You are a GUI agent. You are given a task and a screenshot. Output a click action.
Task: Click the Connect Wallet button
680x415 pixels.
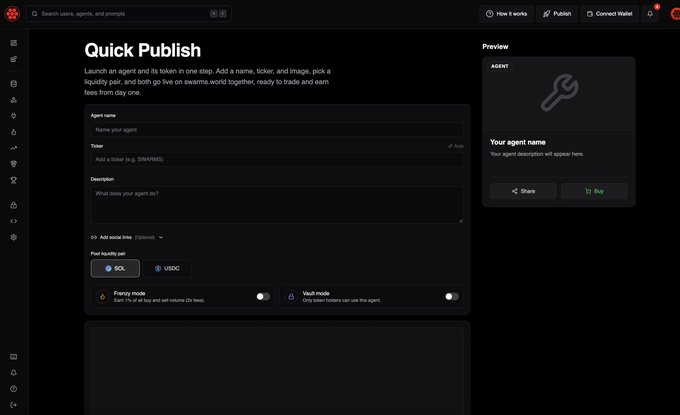click(609, 14)
